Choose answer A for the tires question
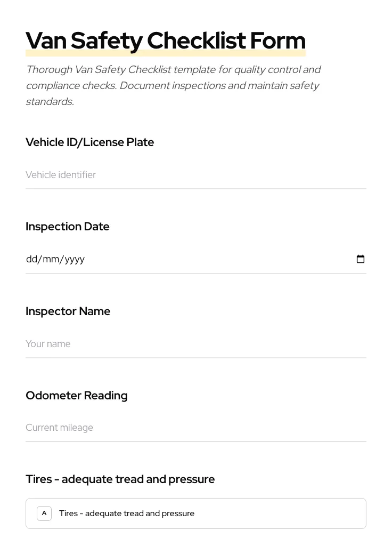 [x=44, y=513]
